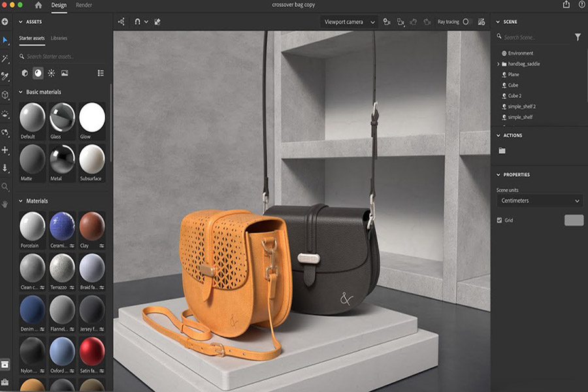Image resolution: width=588 pixels, height=392 pixels.
Task: Apply the Terrazzo material
Action: 62,272
